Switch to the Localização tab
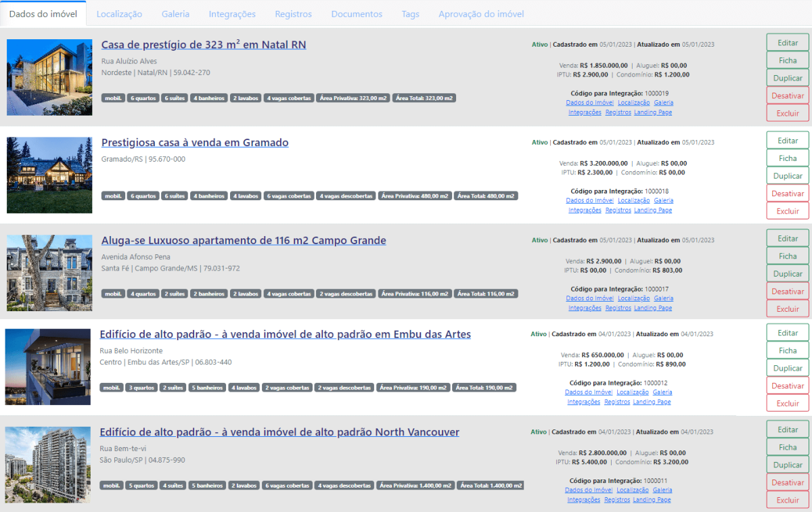The image size is (812, 512). point(119,14)
